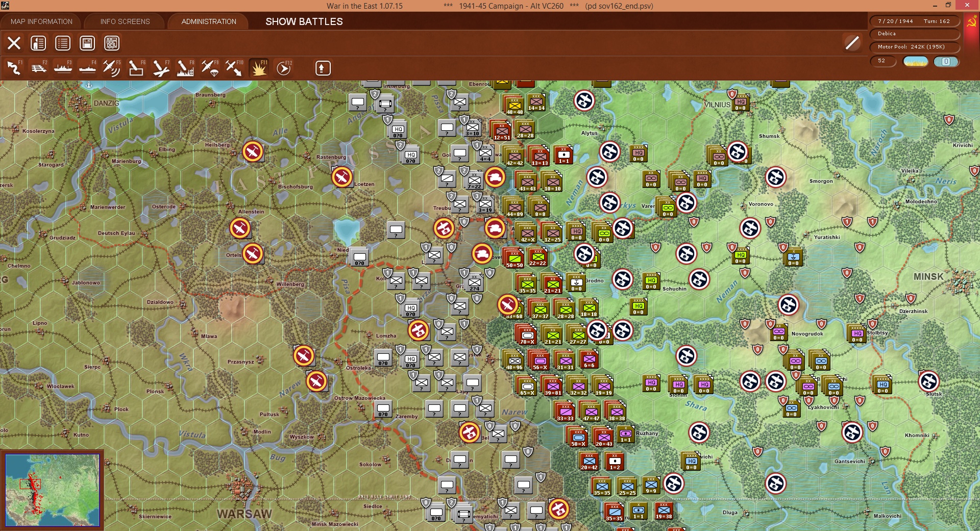Click the floppy disk save game icon
The height and width of the screenshot is (531, 980).
(x=87, y=43)
